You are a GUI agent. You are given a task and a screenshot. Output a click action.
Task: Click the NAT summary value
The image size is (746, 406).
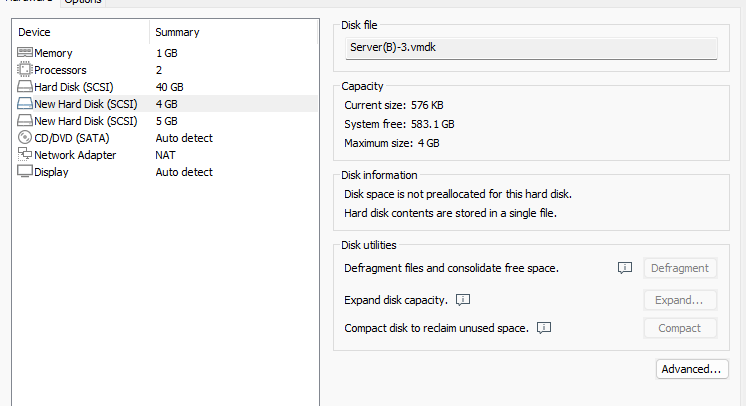[x=165, y=155]
